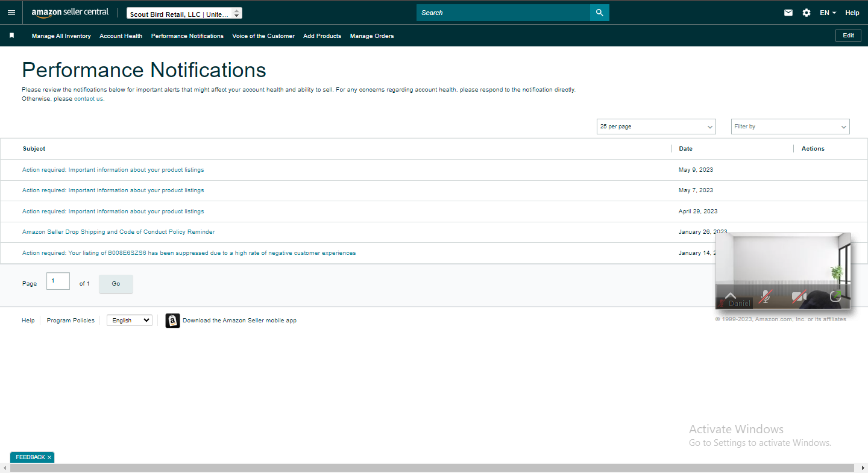Open the Filter by dropdown
The image size is (868, 473).
790,127
